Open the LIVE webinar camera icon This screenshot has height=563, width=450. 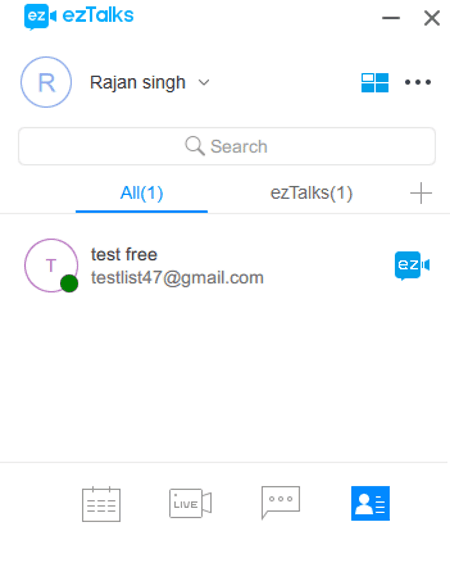click(x=190, y=503)
